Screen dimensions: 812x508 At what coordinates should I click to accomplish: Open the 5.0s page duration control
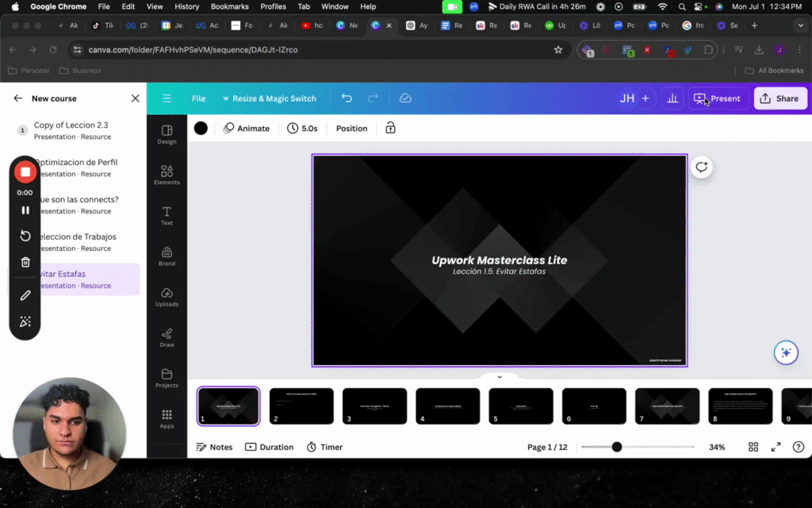303,128
